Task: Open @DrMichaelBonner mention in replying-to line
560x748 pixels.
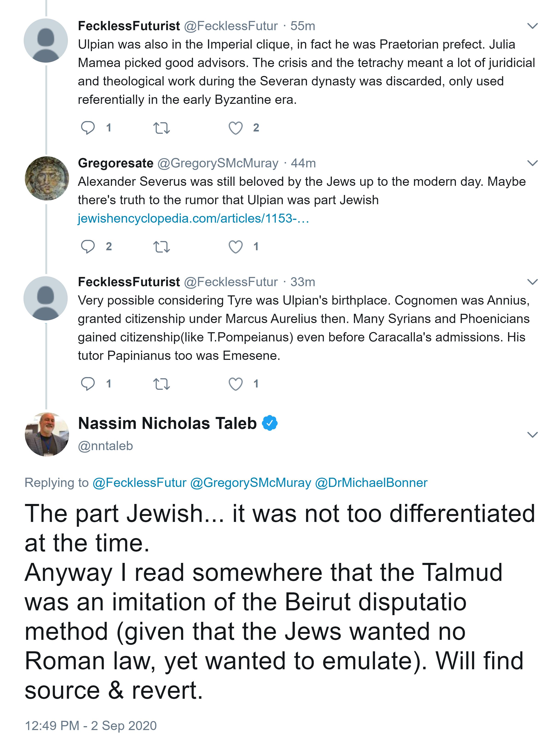Action: coord(371,483)
